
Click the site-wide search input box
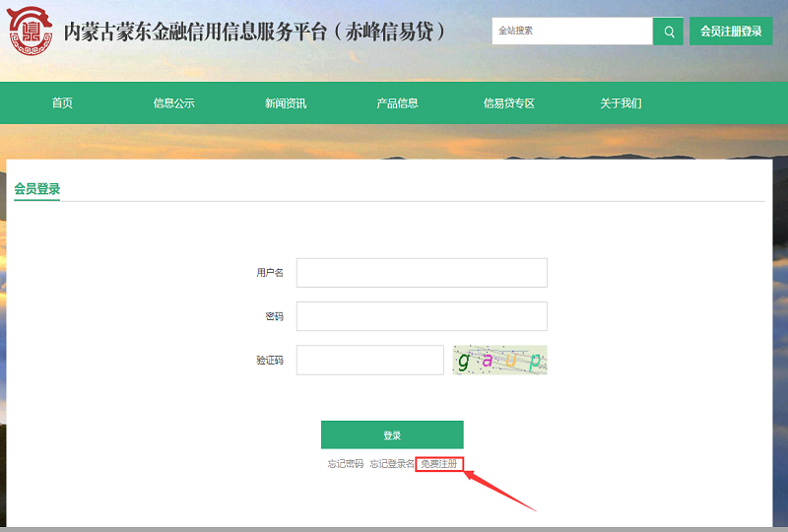coord(572,32)
